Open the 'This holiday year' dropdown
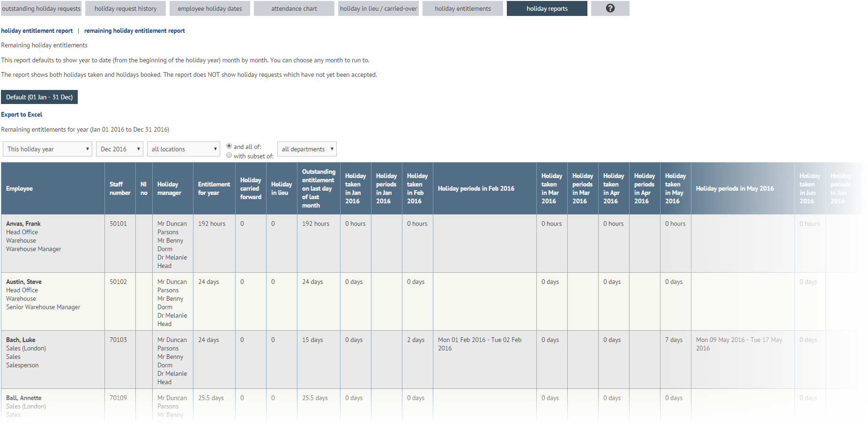This screenshot has height=424, width=868. click(47, 149)
